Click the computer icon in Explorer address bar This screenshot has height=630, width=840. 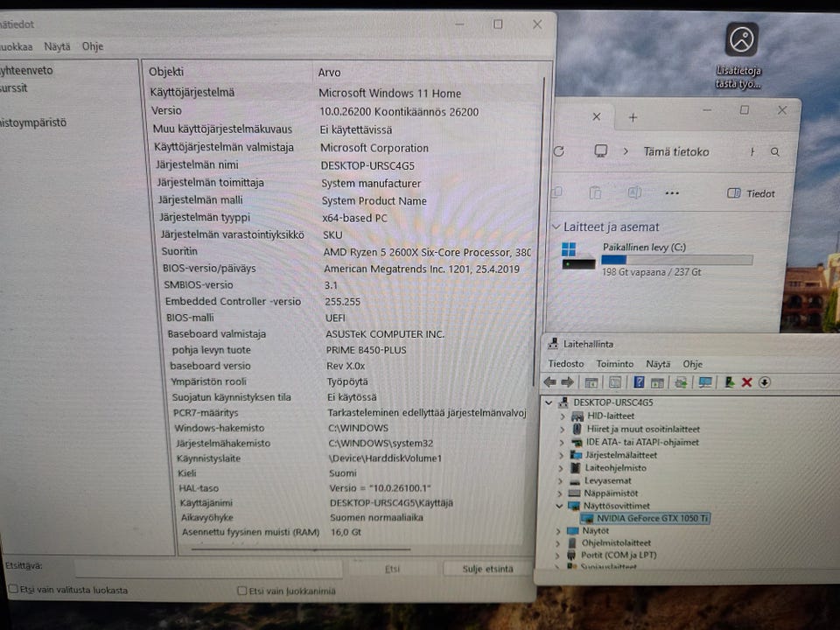pos(600,151)
